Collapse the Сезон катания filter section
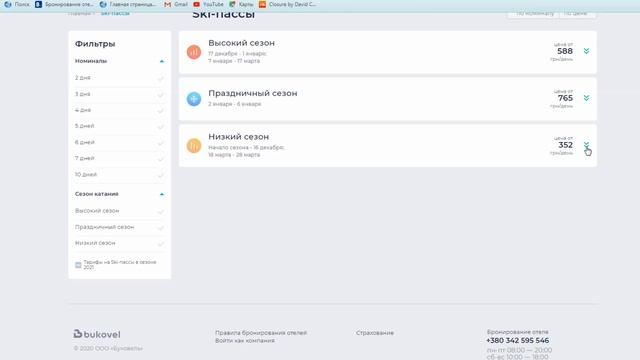The image size is (640, 360). point(162,194)
